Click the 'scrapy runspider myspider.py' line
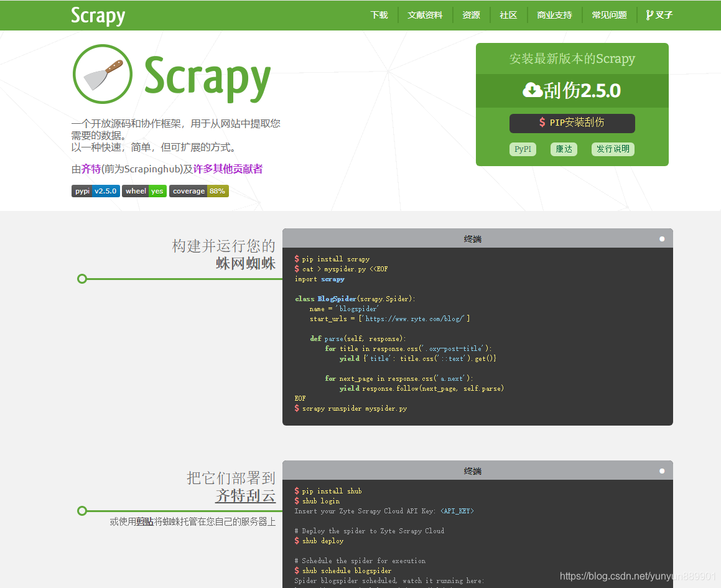 (x=351, y=409)
